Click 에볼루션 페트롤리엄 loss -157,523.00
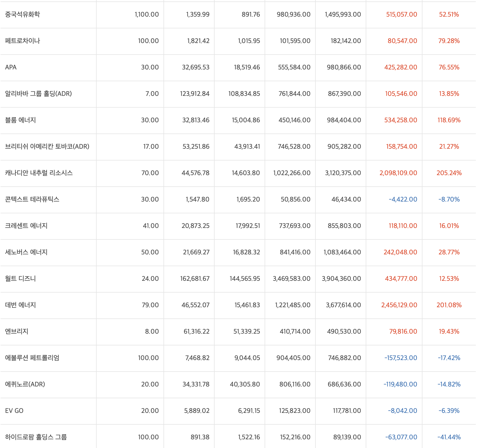Viewport: 482px width, 448px height. pyautogui.click(x=401, y=358)
